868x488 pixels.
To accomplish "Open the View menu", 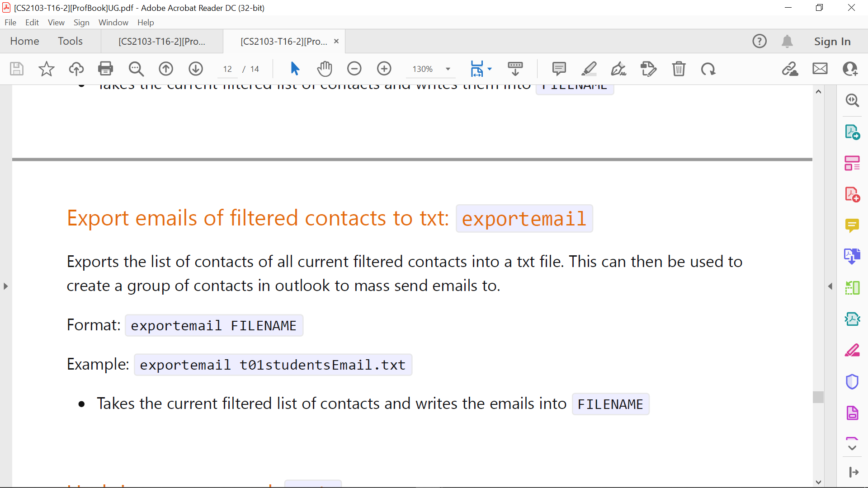I will pyautogui.click(x=56, y=22).
